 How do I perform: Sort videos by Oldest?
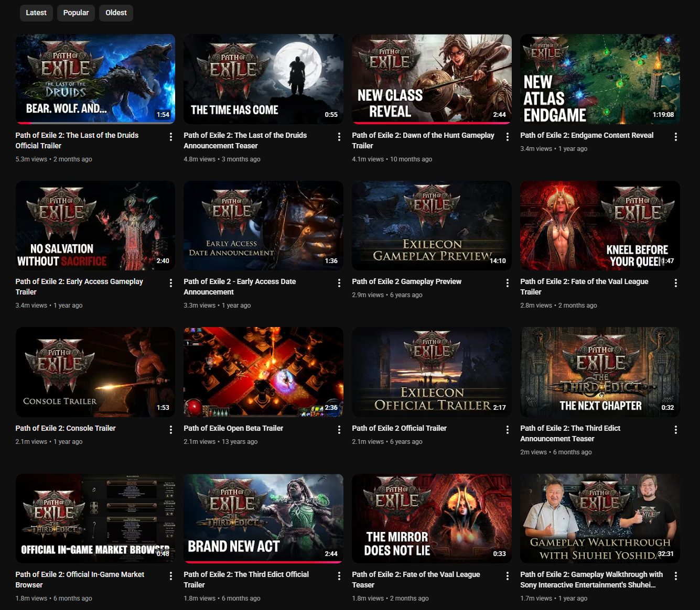pyautogui.click(x=116, y=13)
